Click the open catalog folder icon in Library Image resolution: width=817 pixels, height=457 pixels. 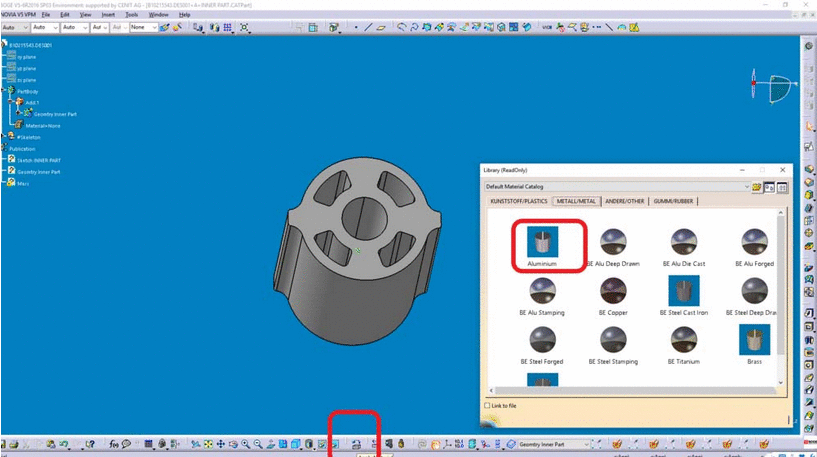coord(759,187)
